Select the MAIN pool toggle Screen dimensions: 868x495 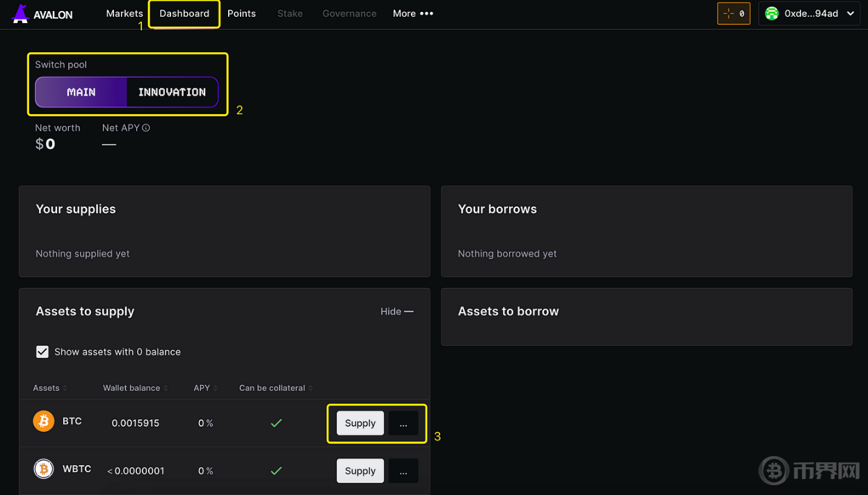81,91
